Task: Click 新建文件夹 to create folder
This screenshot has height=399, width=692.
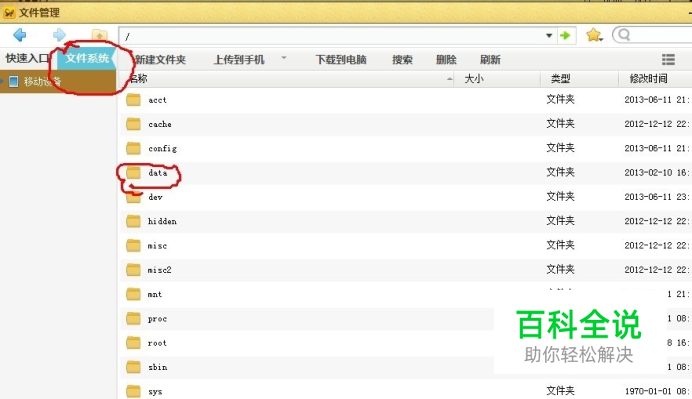Action: coord(160,60)
